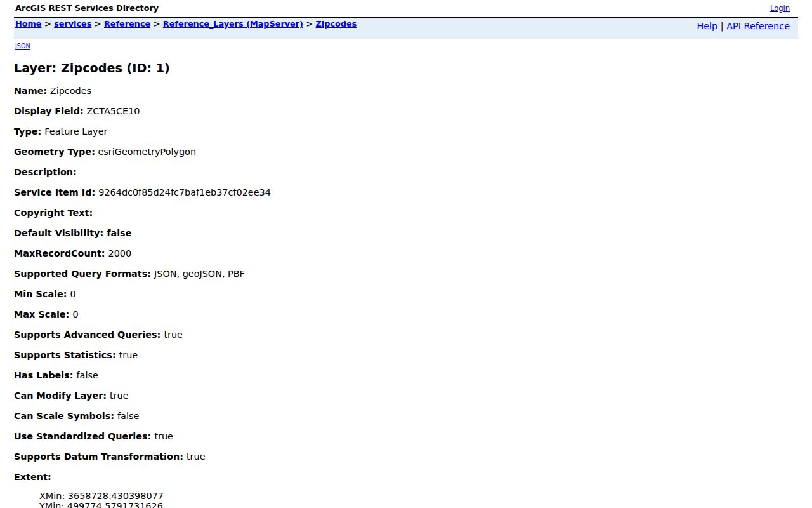Click the Type: Feature Layer text
This screenshot has width=812, height=508.
pos(61,131)
